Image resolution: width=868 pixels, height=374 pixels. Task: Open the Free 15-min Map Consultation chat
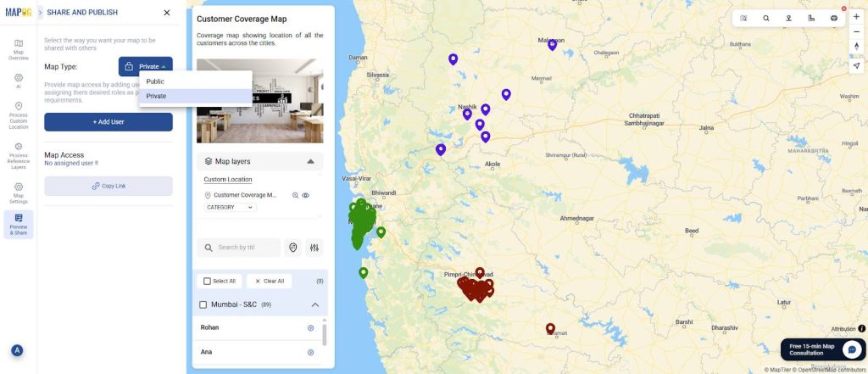822,349
